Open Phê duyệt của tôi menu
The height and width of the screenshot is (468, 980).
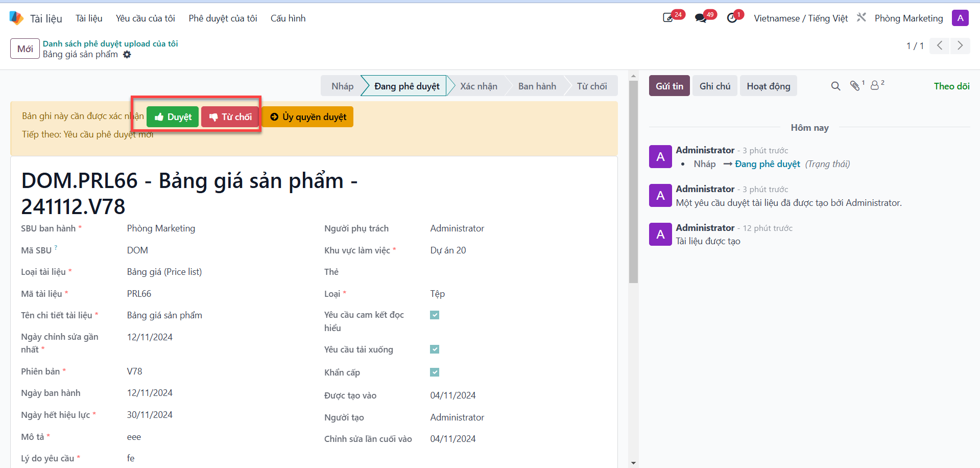point(223,18)
